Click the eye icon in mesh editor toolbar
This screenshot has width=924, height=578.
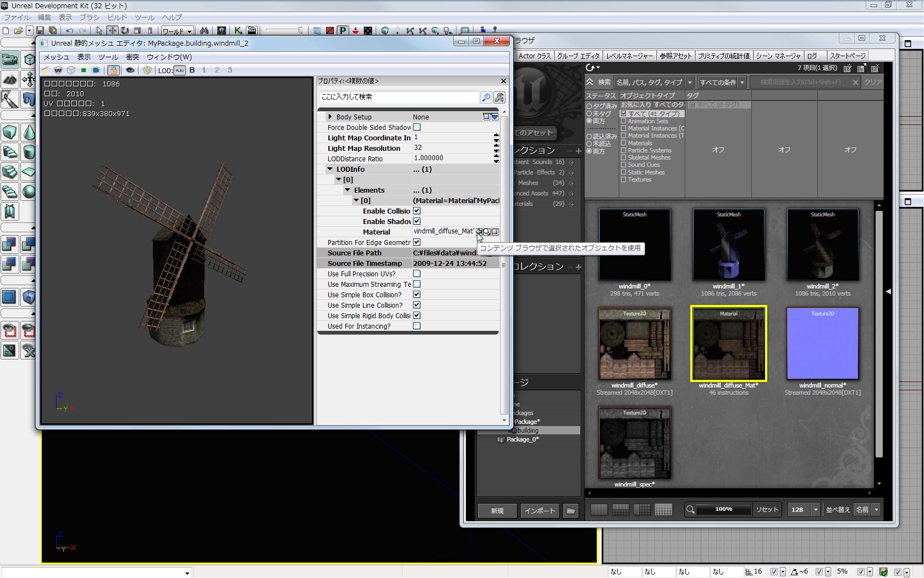click(x=130, y=70)
